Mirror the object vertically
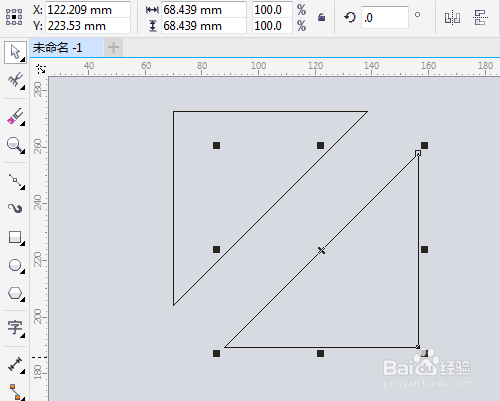The width and height of the screenshot is (500, 401). 480,17
